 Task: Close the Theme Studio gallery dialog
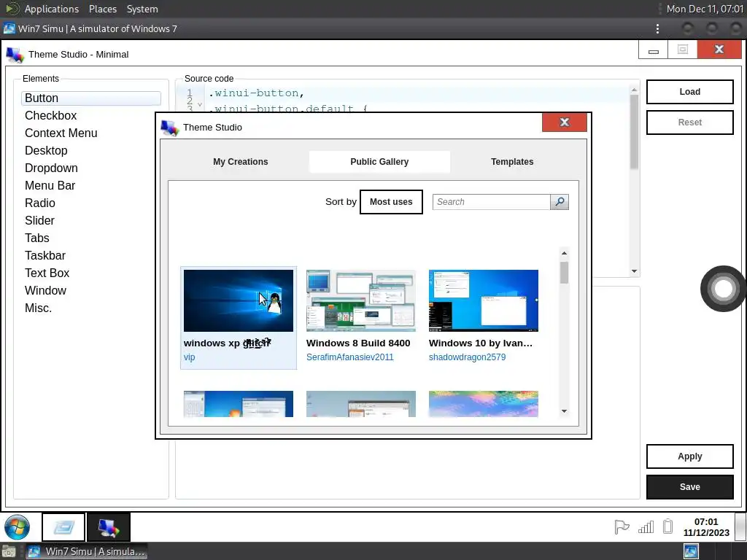[565, 122]
